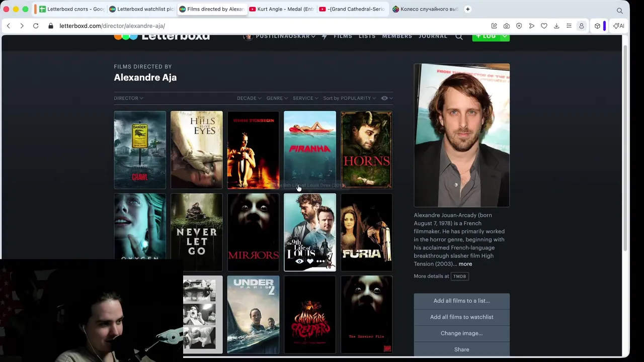
Task: Expand bio with the more link
Action: coord(465,264)
